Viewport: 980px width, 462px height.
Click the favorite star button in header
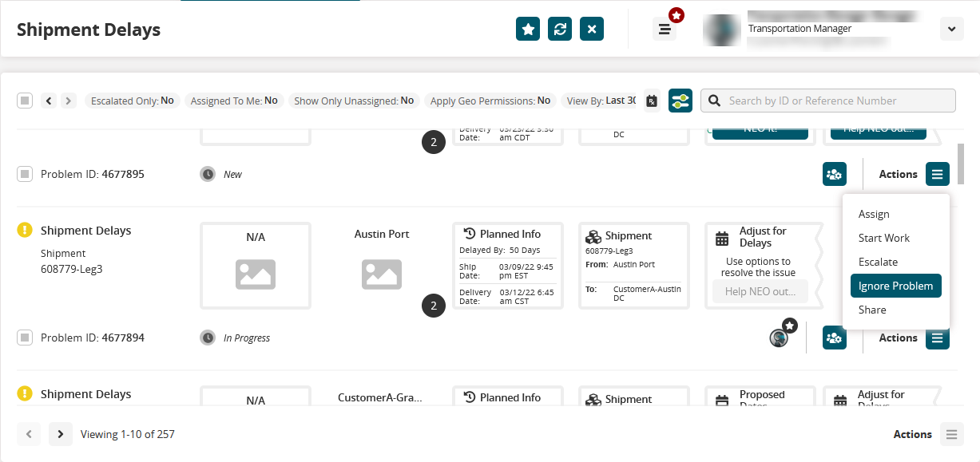tap(528, 29)
